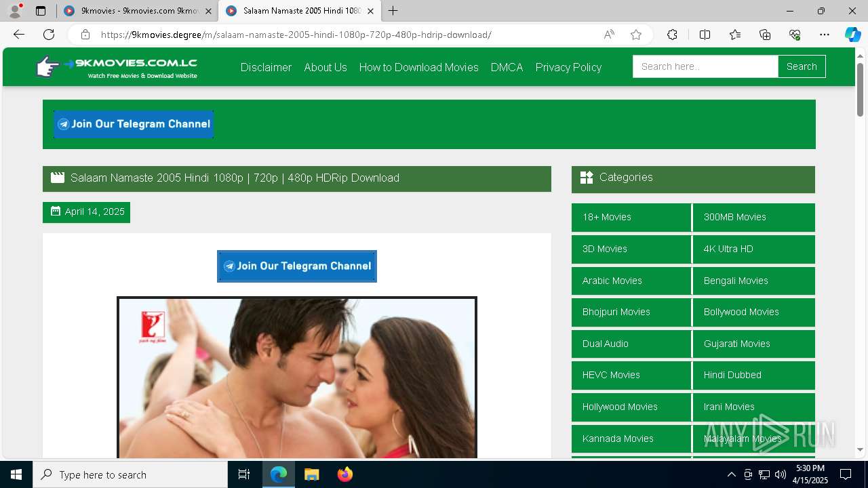This screenshot has height=488, width=868.
Task: Open the Collections icon
Action: [x=765, y=35]
